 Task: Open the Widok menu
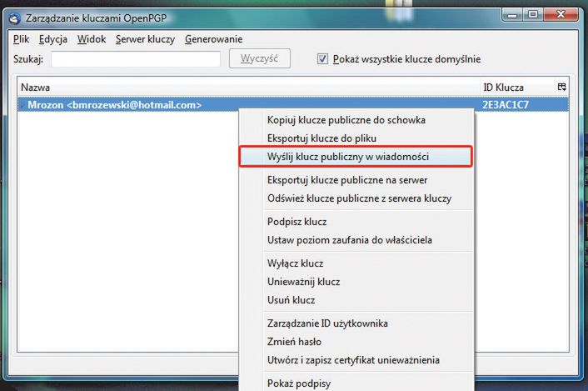tap(92, 39)
